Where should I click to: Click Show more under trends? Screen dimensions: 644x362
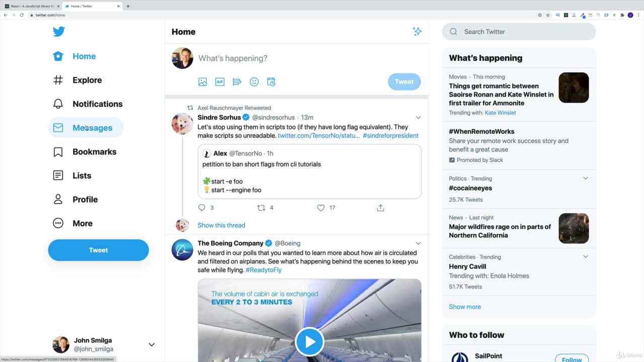coord(465,307)
